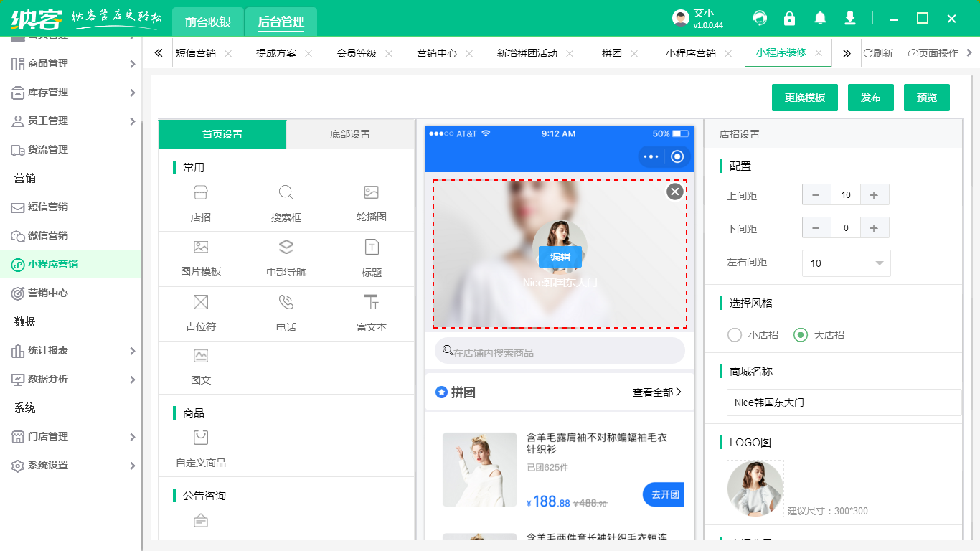Open 页面操作 in the tab bar
This screenshot has width=980, height=551.
[933, 53]
